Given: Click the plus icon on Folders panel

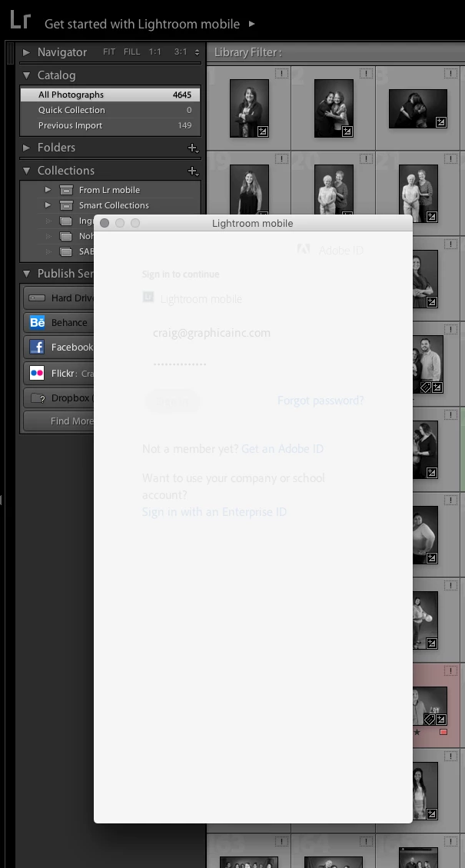Looking at the screenshot, I should (193, 148).
